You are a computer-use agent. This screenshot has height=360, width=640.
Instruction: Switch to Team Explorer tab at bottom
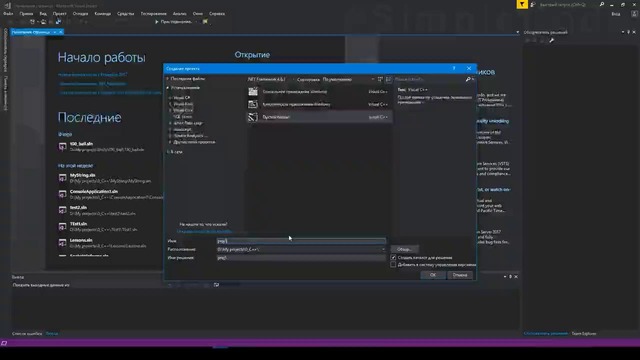click(x=584, y=333)
